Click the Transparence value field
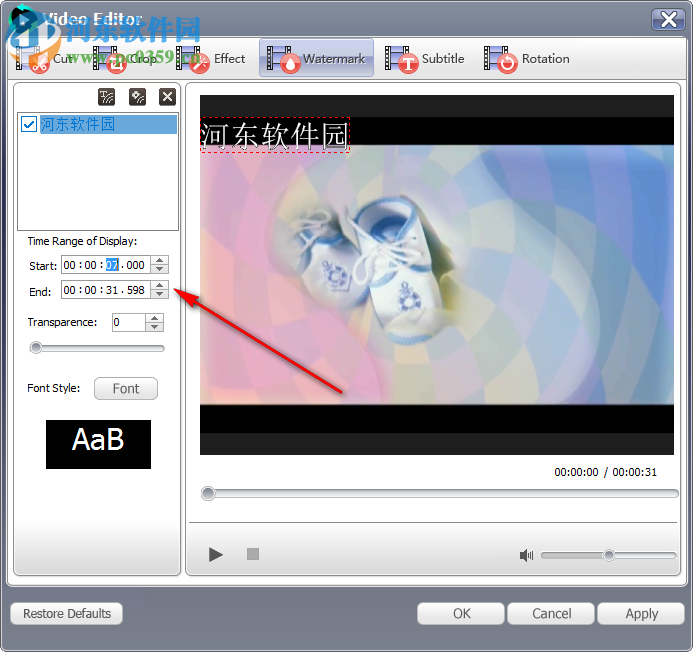This screenshot has height=652, width=693. point(129,322)
